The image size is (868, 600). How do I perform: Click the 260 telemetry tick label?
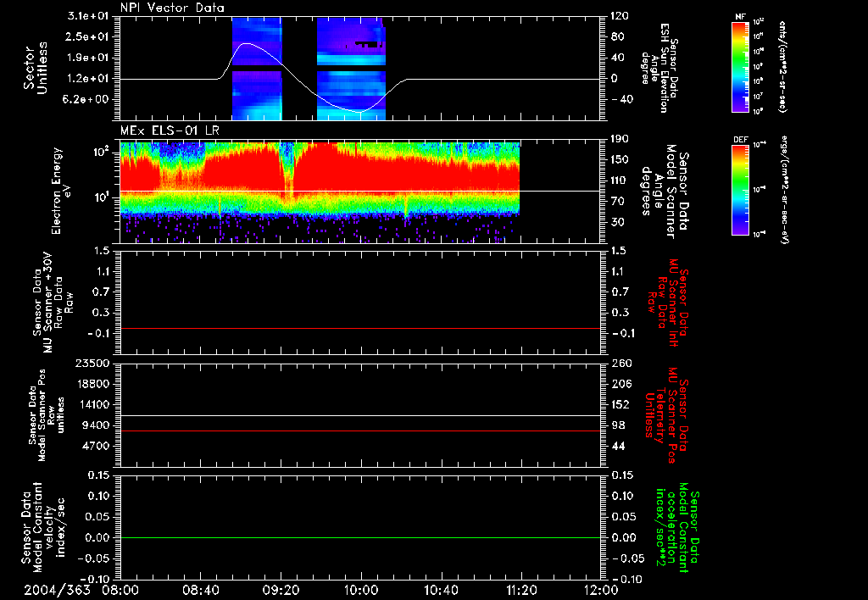click(621, 363)
